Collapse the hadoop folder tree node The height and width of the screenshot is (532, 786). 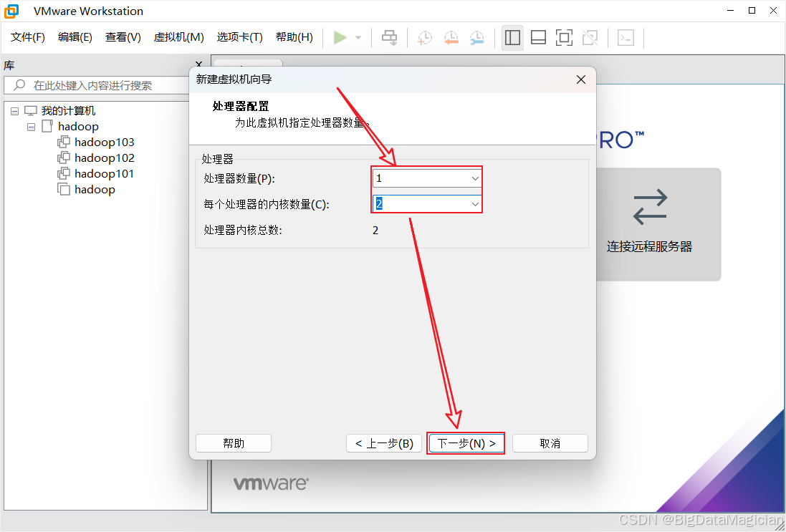click(31, 127)
